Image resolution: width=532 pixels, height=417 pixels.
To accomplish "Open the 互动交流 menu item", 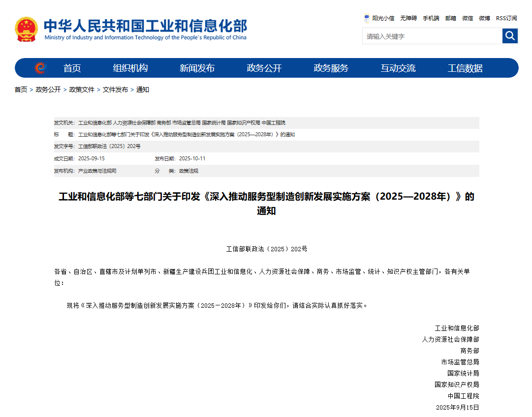I will pyautogui.click(x=398, y=68).
